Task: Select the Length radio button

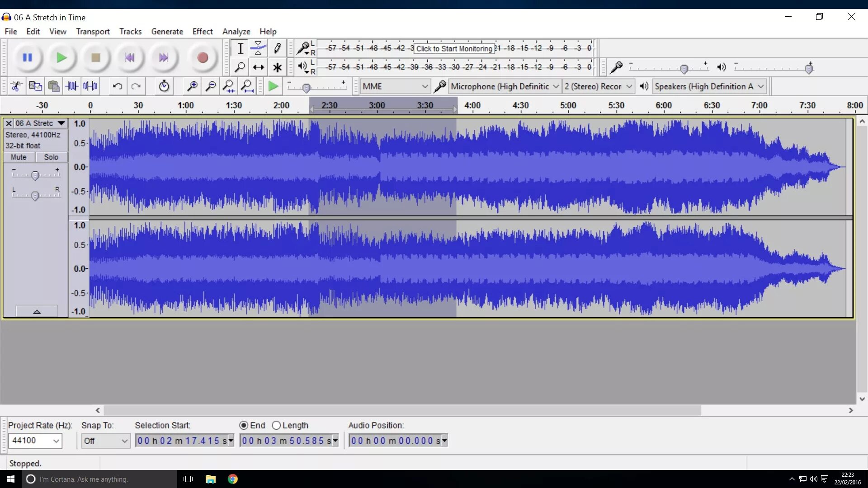Action: (x=276, y=425)
